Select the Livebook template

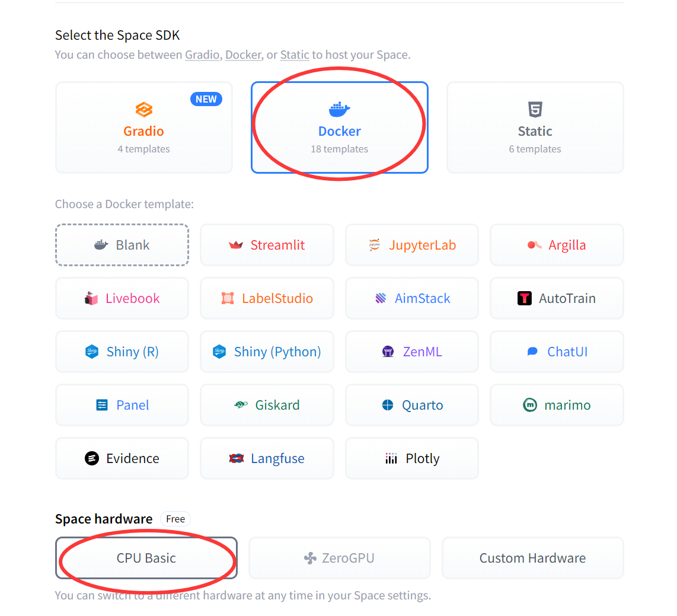pos(122,298)
